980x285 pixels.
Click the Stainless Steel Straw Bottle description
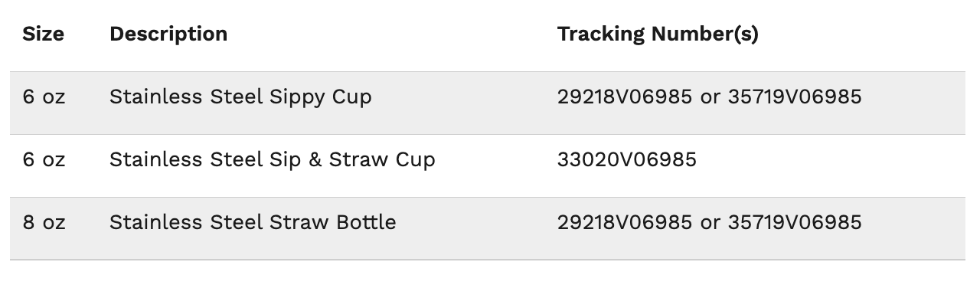253,222
